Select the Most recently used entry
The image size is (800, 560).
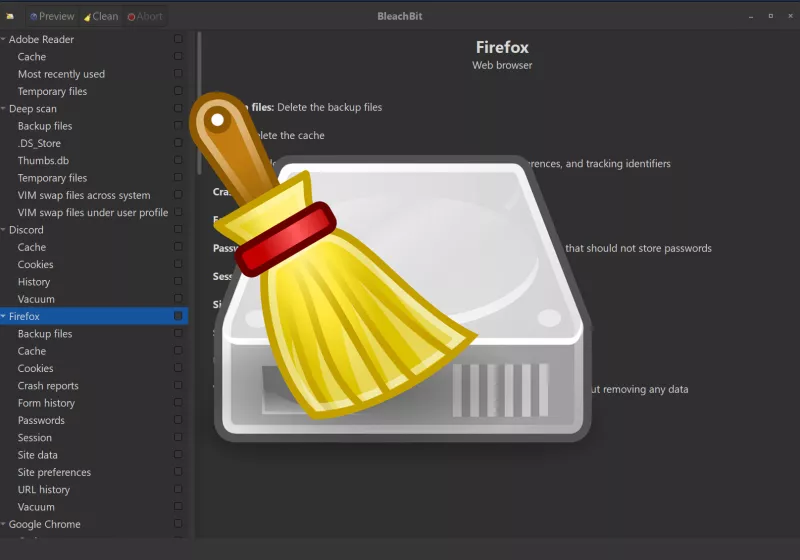[x=61, y=74]
